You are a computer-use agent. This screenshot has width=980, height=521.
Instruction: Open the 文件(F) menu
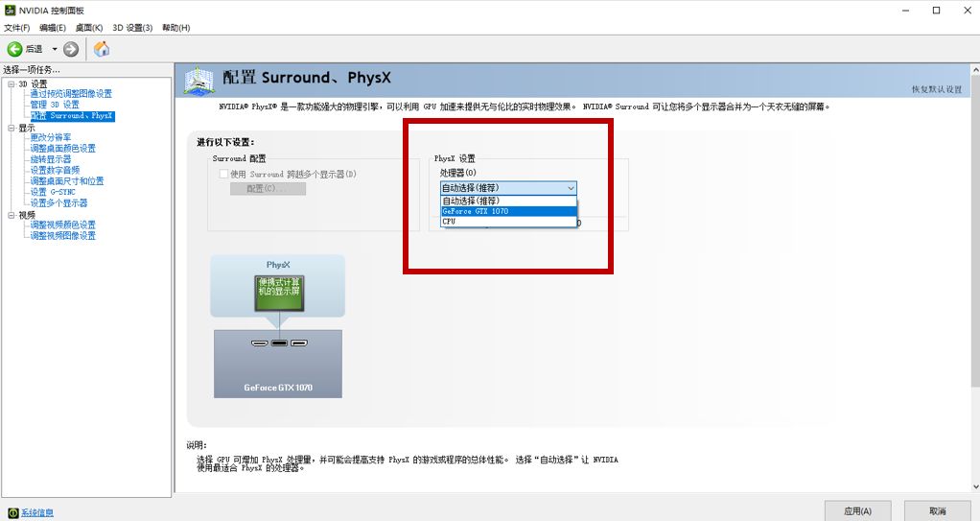pos(17,28)
